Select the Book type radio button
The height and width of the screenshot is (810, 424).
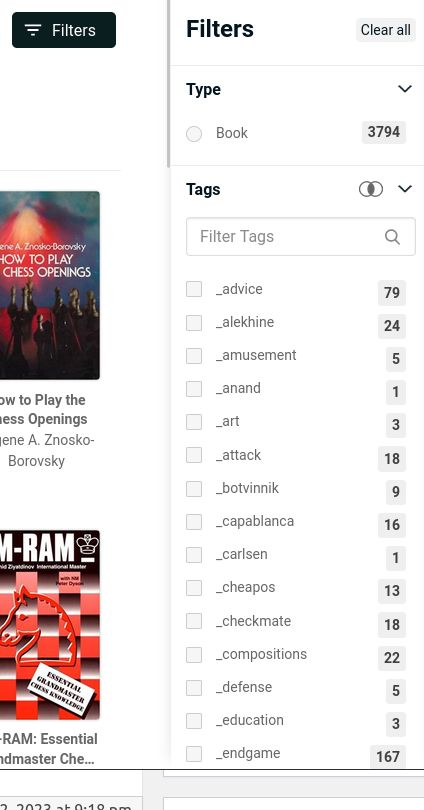click(194, 134)
